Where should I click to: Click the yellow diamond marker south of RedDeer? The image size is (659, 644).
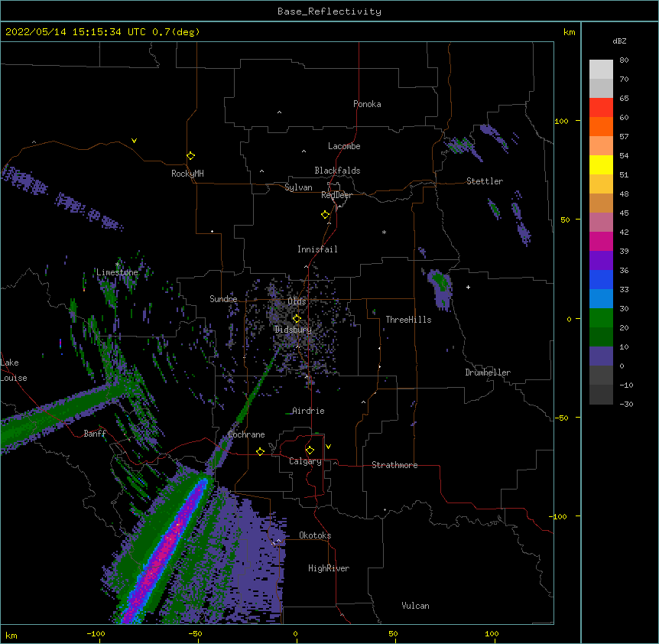[x=326, y=215]
